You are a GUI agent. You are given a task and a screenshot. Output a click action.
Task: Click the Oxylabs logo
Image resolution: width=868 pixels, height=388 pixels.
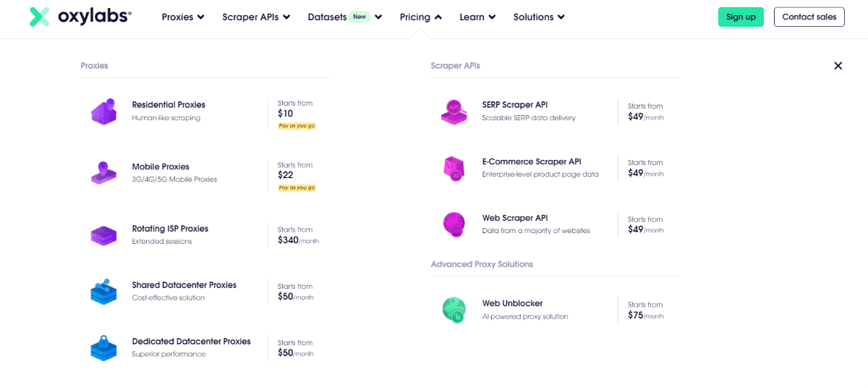tap(80, 17)
